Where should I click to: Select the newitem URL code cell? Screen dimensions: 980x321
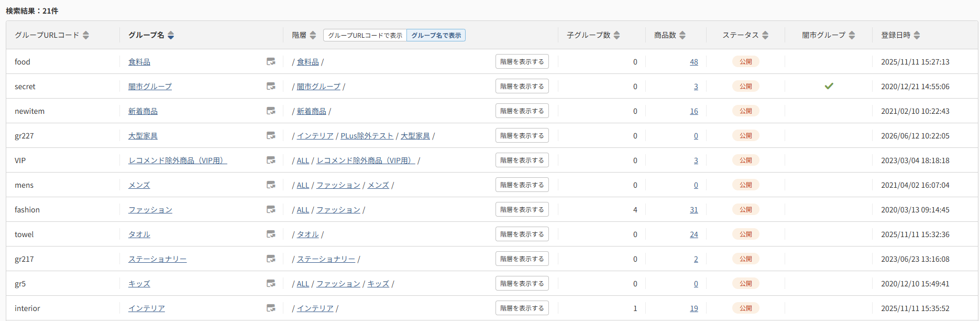pyautogui.click(x=30, y=111)
